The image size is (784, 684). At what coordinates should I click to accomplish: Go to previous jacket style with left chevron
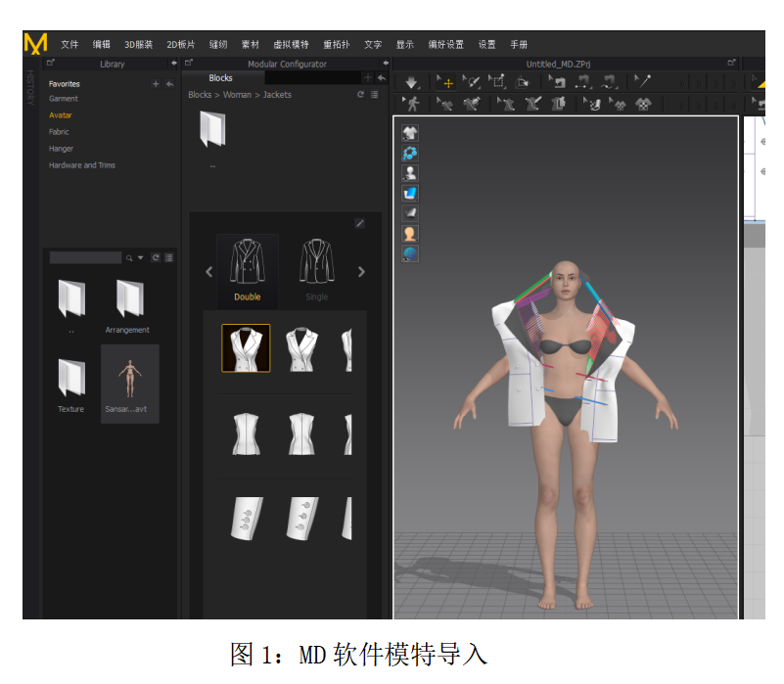208,272
